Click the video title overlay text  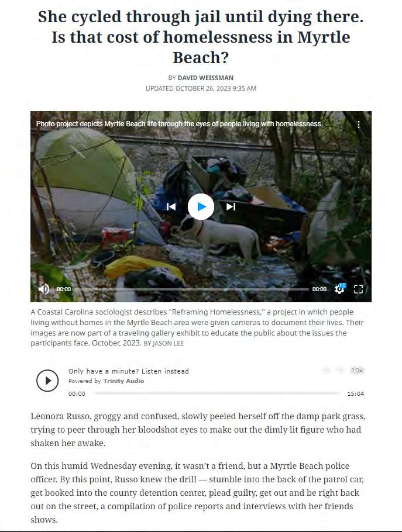178,124
